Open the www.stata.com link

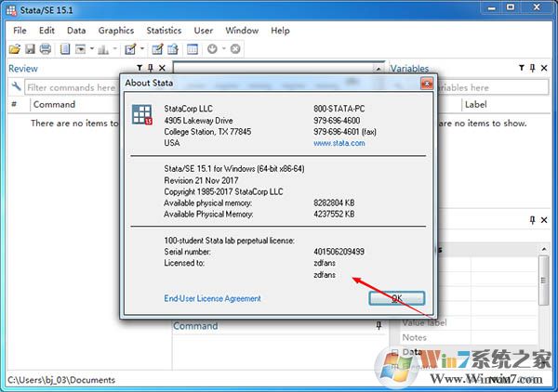(x=339, y=143)
